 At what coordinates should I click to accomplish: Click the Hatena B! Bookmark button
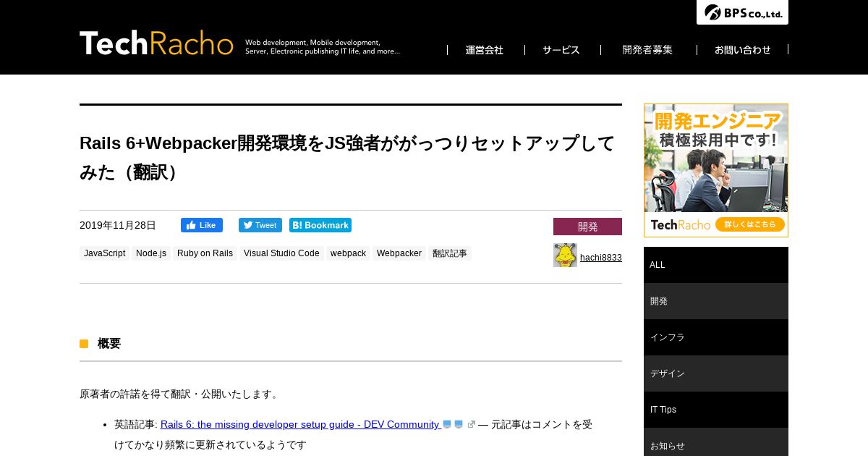click(x=320, y=225)
